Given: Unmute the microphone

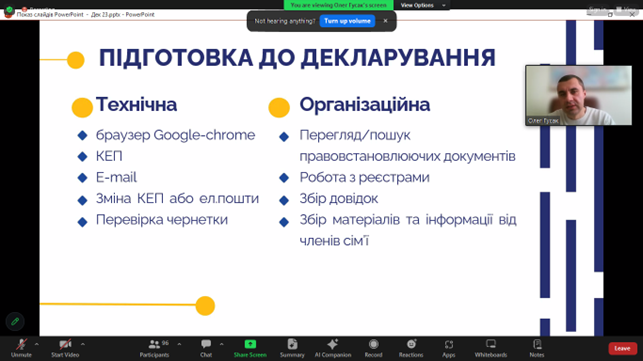Looking at the screenshot, I should (21, 348).
